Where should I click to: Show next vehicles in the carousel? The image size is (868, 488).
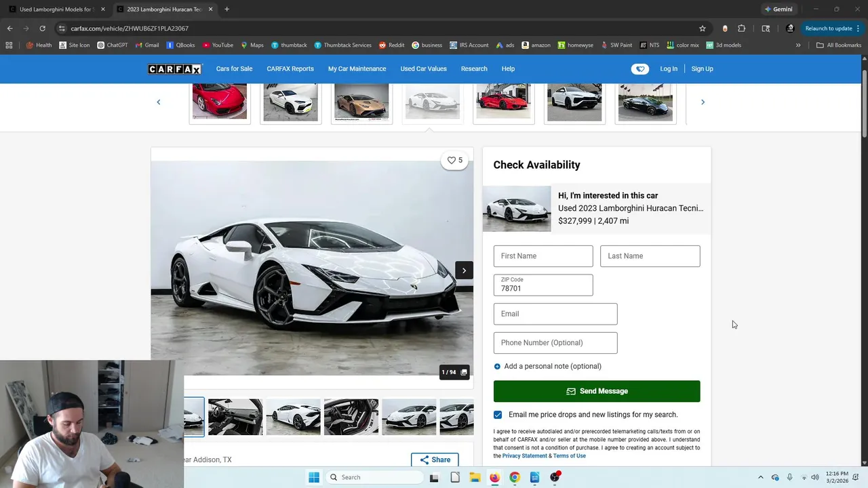tap(703, 102)
